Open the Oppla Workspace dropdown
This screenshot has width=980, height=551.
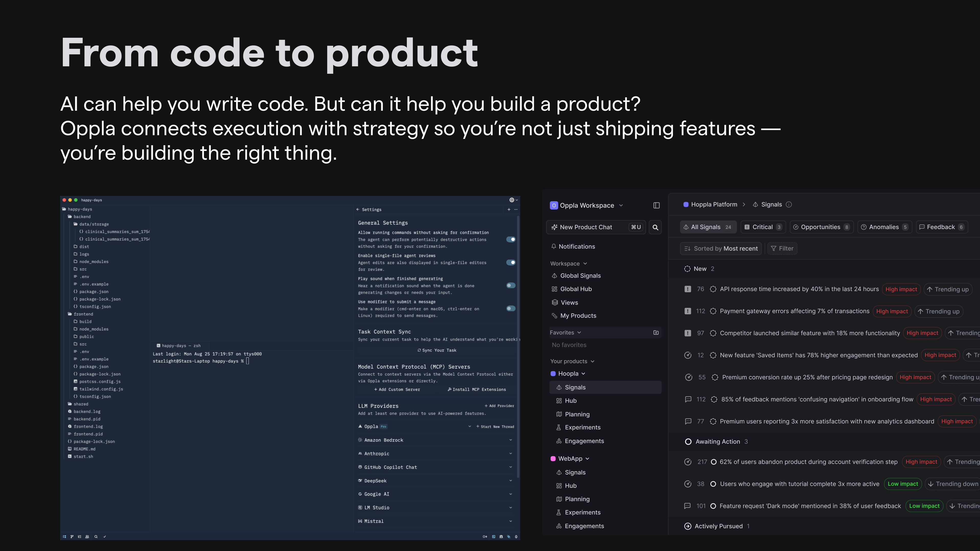[x=587, y=205]
